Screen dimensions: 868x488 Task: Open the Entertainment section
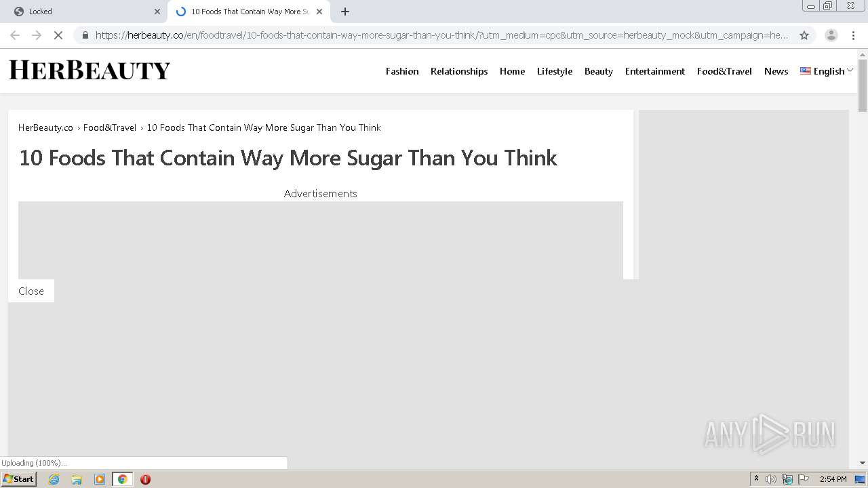(x=655, y=71)
